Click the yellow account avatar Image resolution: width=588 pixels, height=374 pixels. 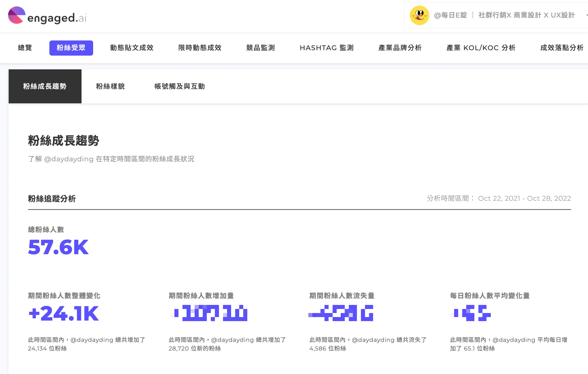419,15
